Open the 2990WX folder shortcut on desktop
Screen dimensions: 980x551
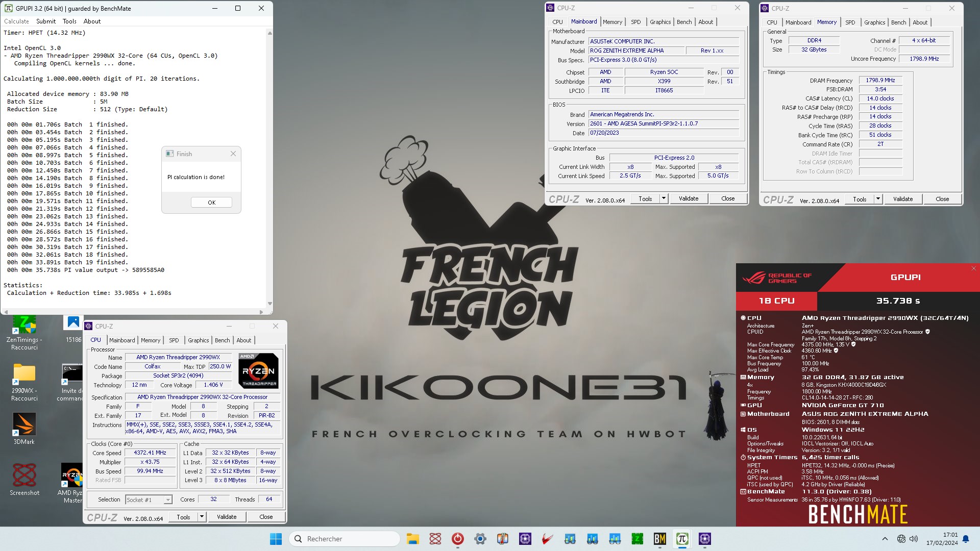click(24, 383)
